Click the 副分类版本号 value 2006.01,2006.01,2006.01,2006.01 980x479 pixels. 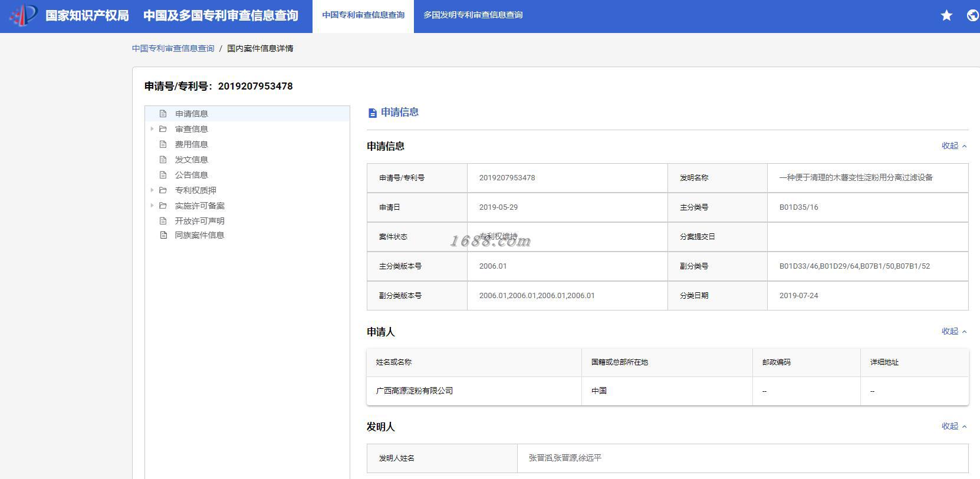tap(537, 296)
